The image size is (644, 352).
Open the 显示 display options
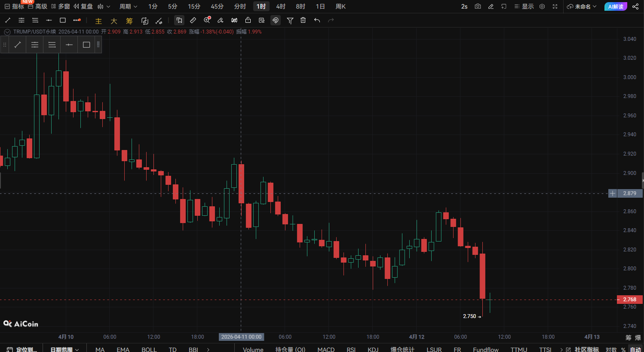(524, 6)
